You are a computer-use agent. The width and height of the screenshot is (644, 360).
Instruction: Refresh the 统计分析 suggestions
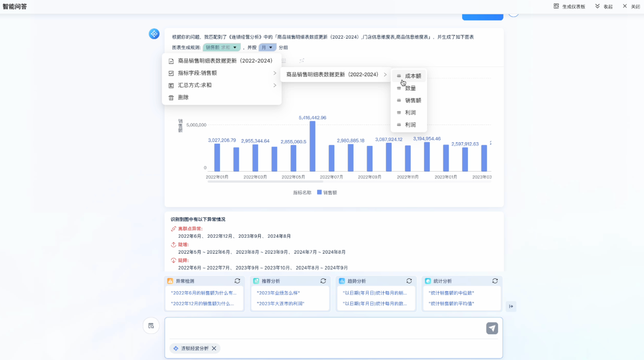click(x=495, y=281)
